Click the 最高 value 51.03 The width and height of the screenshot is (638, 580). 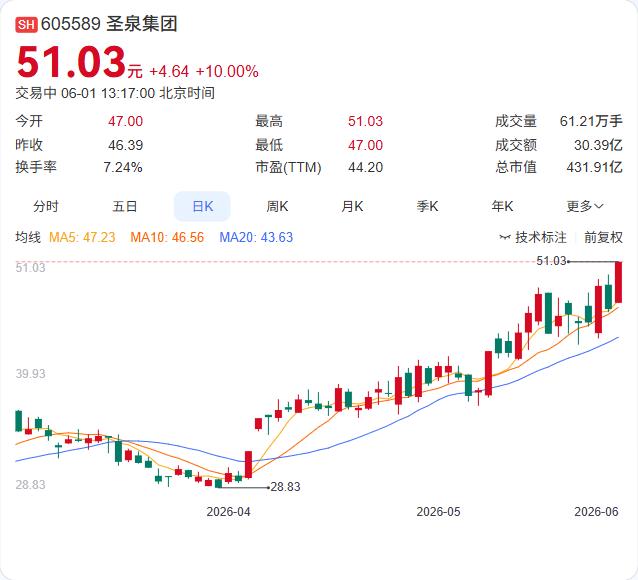click(365, 121)
